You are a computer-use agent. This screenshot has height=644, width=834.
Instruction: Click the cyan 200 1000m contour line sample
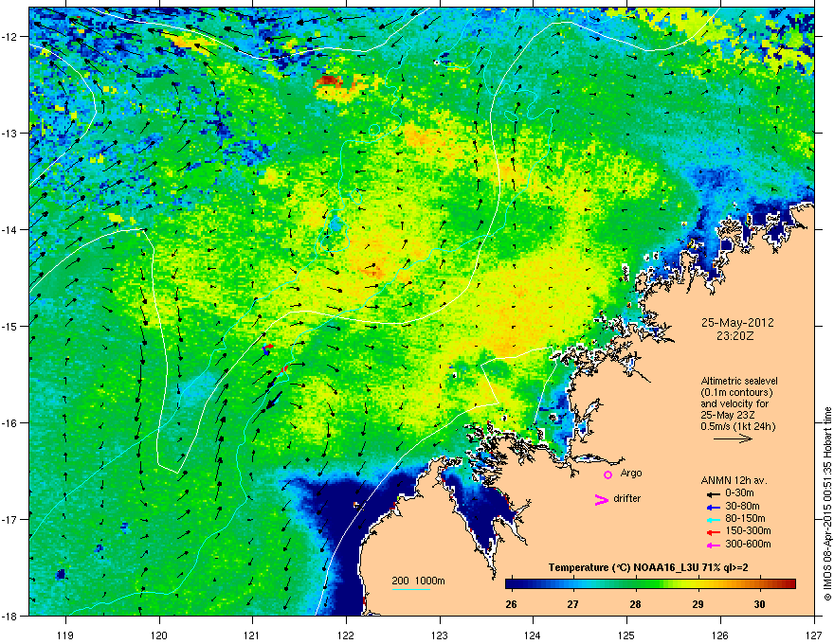pos(411,589)
